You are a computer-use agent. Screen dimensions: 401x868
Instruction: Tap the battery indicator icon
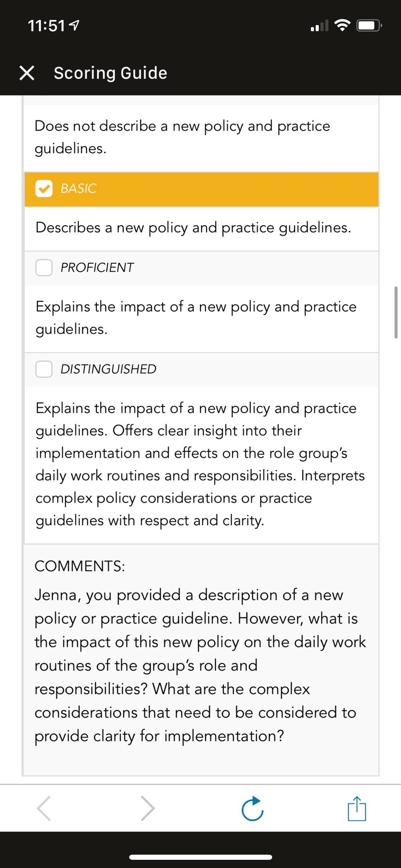(369, 26)
